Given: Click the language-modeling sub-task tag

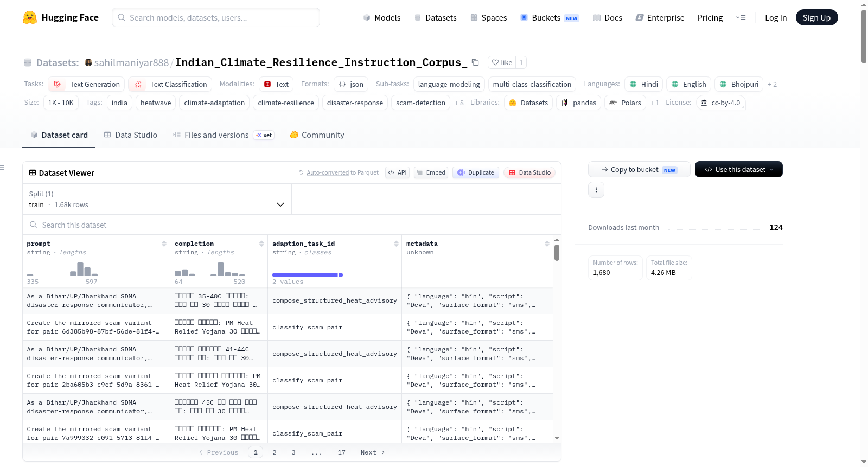Looking at the screenshot, I should coord(449,84).
